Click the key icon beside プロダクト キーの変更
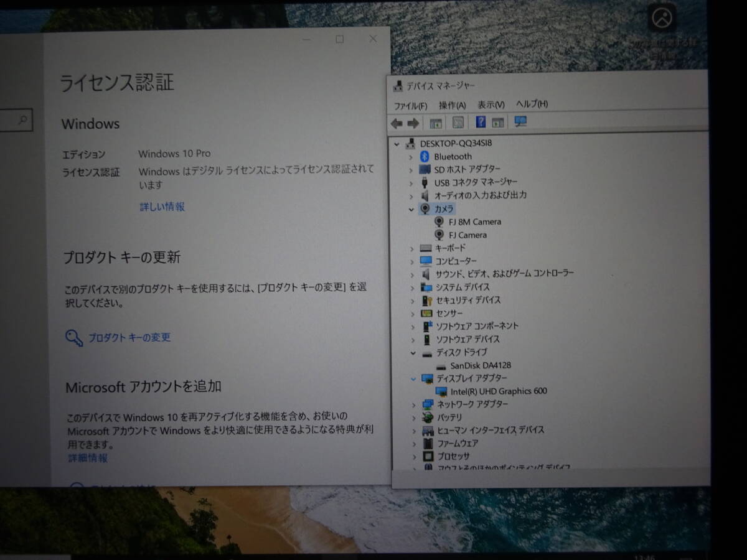This screenshot has width=747, height=560. pos(74,338)
